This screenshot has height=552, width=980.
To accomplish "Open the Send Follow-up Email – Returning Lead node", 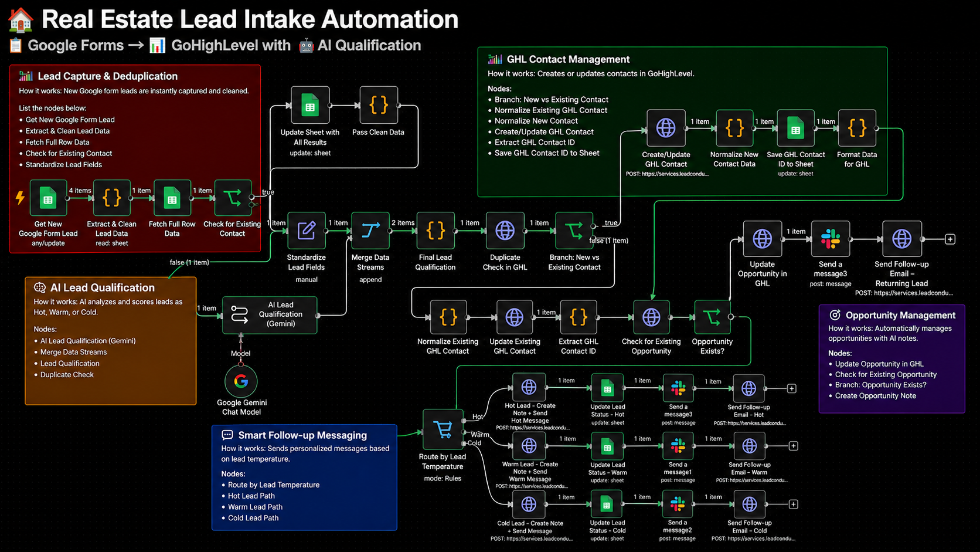I will tap(902, 239).
